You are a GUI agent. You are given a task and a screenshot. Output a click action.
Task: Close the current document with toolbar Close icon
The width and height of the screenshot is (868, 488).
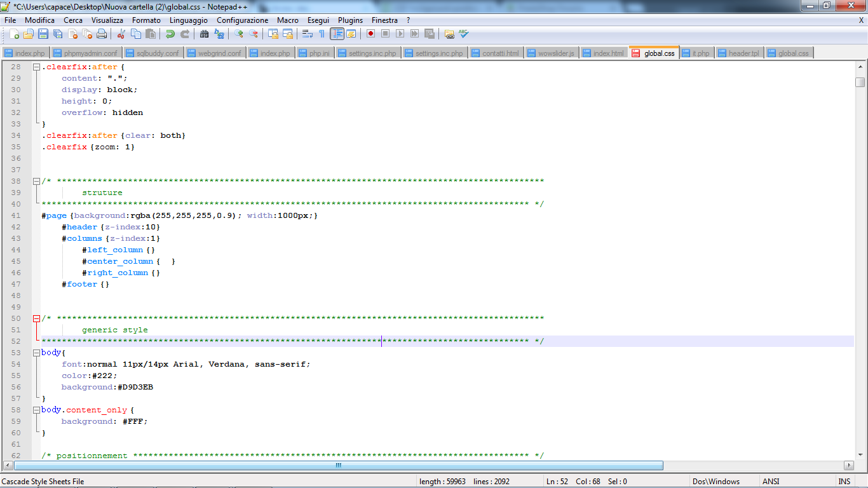(x=72, y=34)
